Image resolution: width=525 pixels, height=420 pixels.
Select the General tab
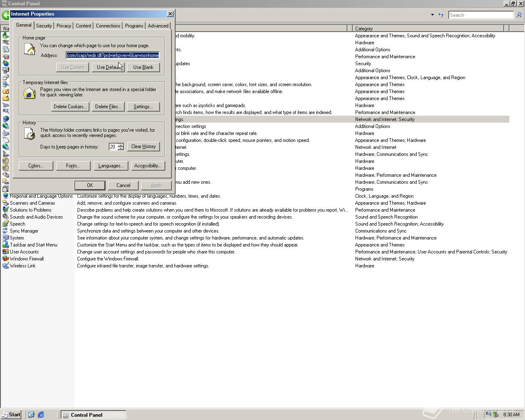tap(23, 25)
